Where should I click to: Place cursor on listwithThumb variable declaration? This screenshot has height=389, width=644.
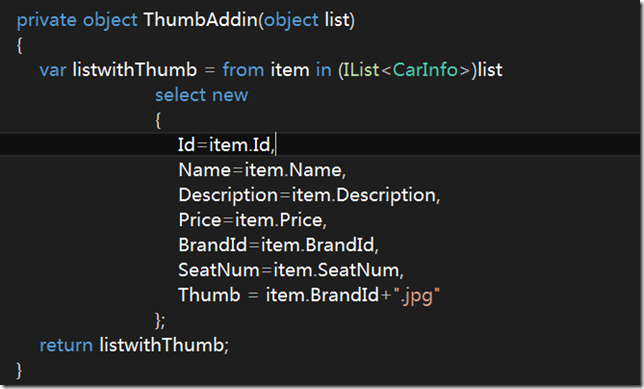pos(135,69)
